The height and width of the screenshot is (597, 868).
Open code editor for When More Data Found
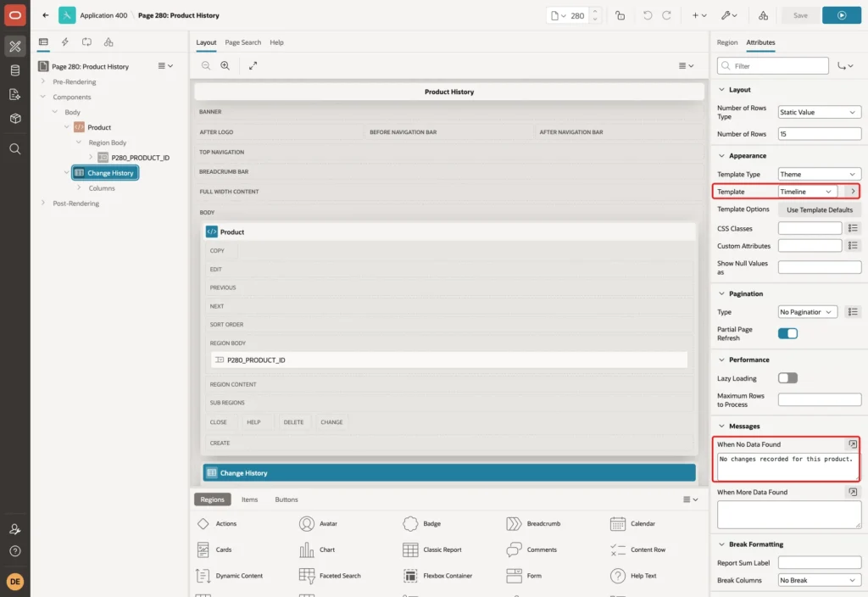tap(853, 492)
